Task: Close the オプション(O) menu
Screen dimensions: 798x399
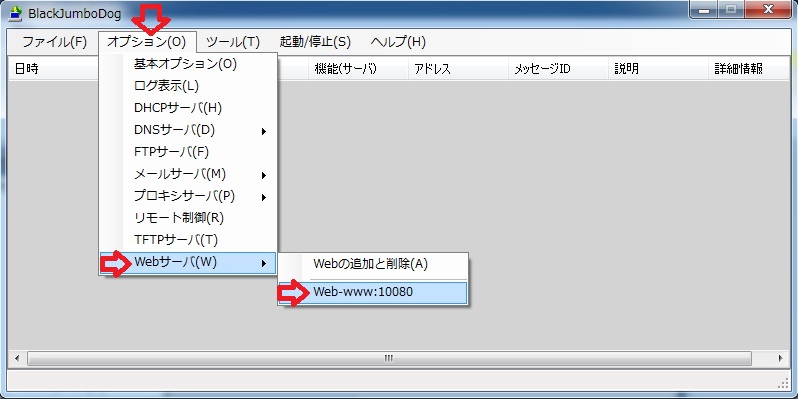Action: pos(147,42)
